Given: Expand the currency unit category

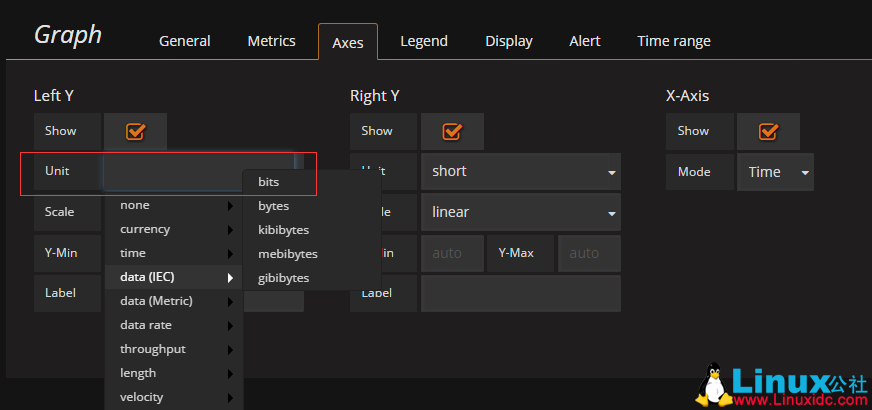Looking at the screenshot, I should [x=145, y=229].
